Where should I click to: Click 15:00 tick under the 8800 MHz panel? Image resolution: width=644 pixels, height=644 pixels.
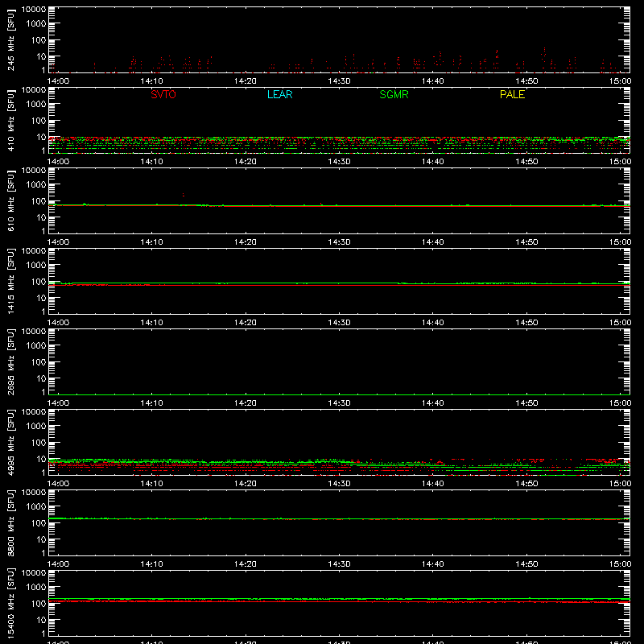pos(620,564)
